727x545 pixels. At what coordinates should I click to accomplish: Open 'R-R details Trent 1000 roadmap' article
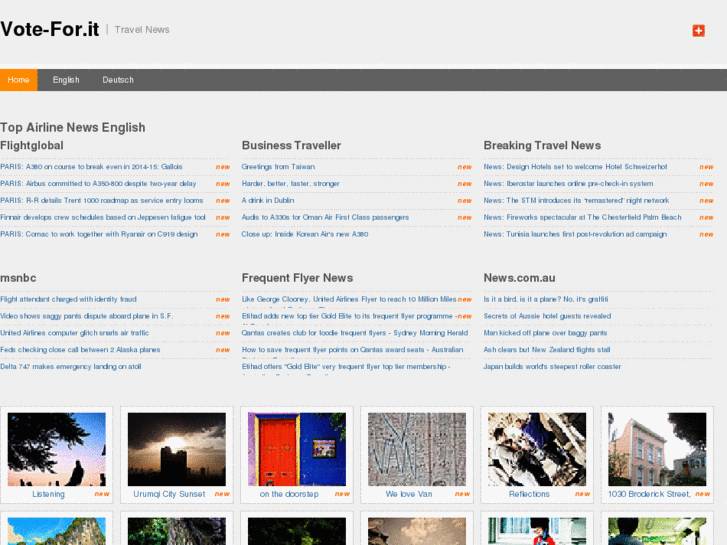[x=102, y=200]
